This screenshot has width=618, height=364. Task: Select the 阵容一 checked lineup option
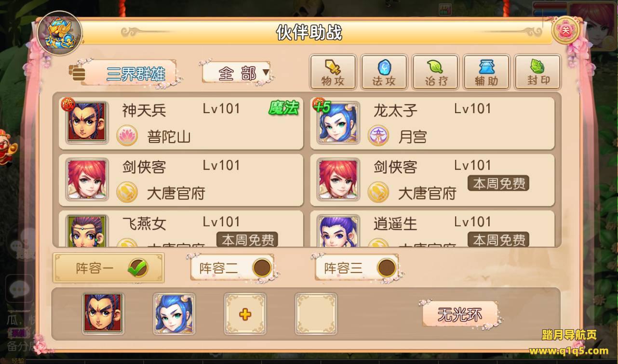click(108, 268)
